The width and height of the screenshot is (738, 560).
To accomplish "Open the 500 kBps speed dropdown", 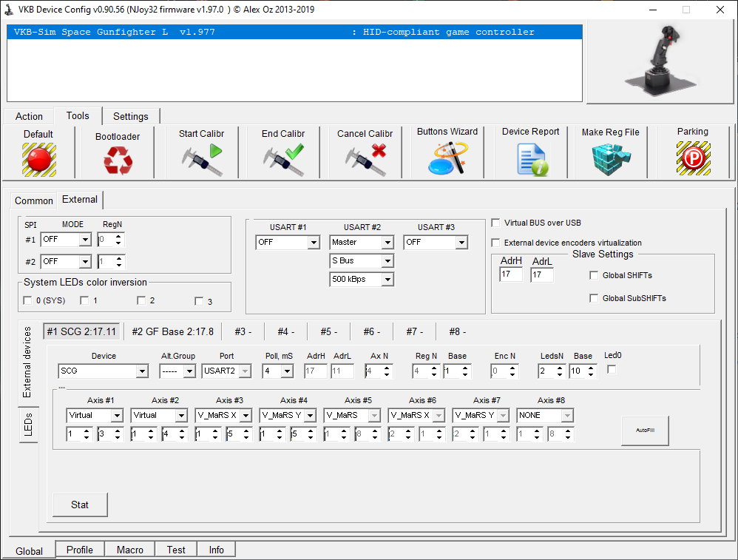I will 387,280.
